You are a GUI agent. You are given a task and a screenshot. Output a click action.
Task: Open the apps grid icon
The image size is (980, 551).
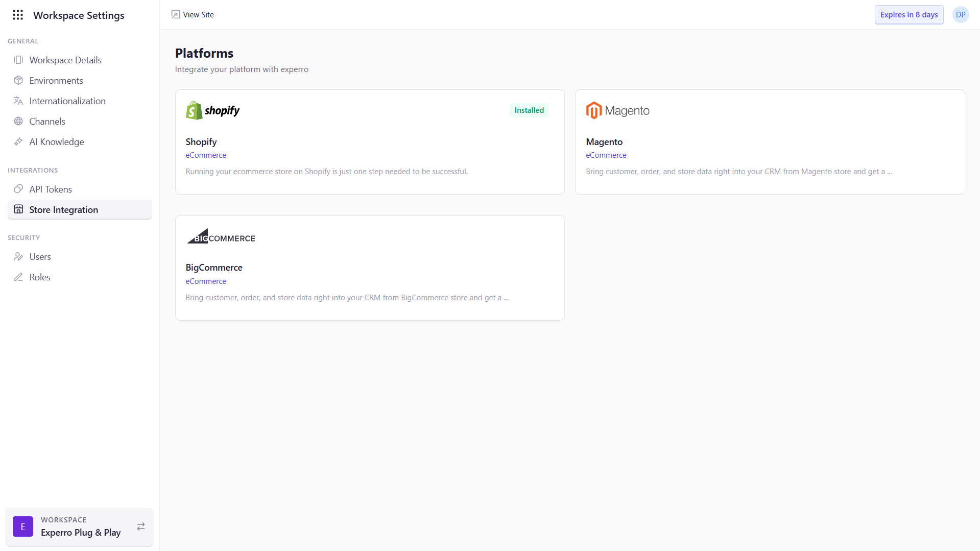[18, 15]
